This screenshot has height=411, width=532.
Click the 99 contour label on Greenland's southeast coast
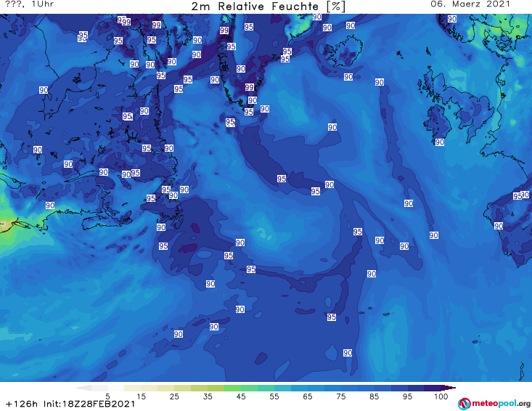pyautogui.click(x=250, y=87)
